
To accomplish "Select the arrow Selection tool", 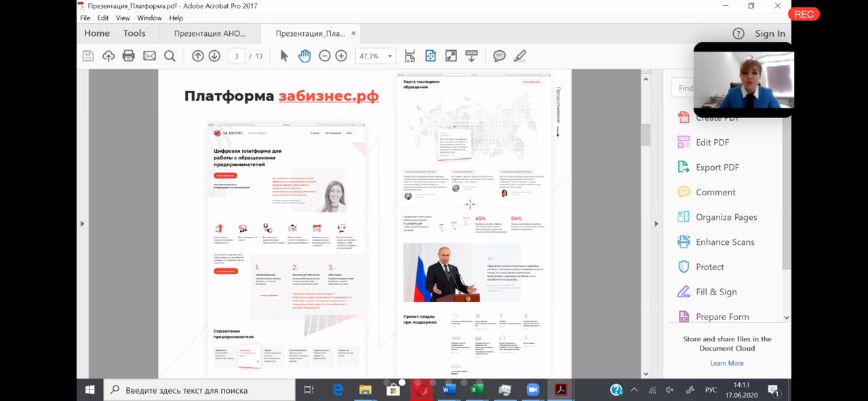I will point(284,56).
